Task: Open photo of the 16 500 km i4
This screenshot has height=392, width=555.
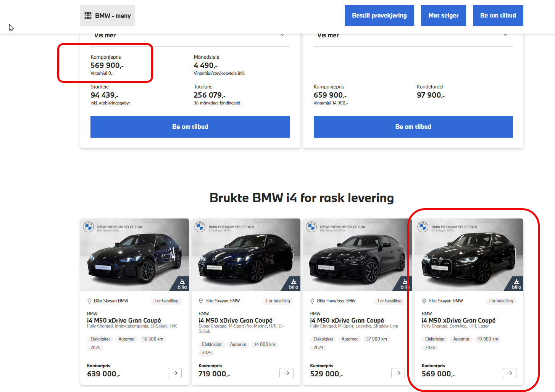Action: pyautogui.click(x=134, y=255)
